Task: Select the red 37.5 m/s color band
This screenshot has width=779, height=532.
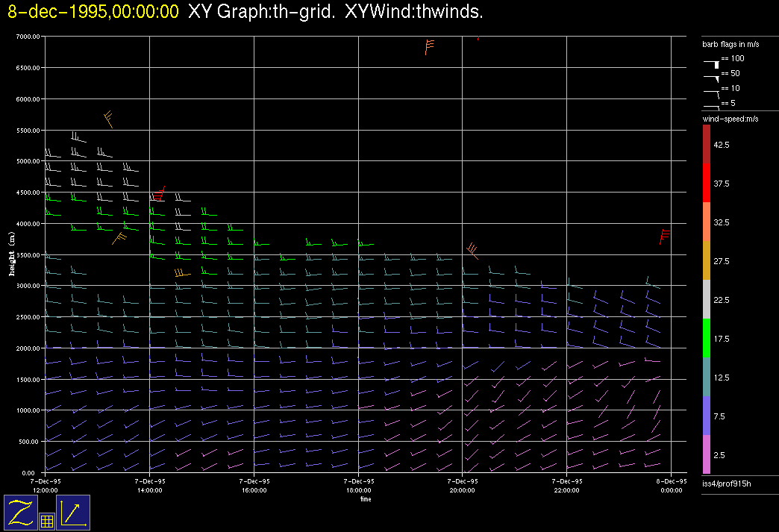Action: click(x=707, y=183)
